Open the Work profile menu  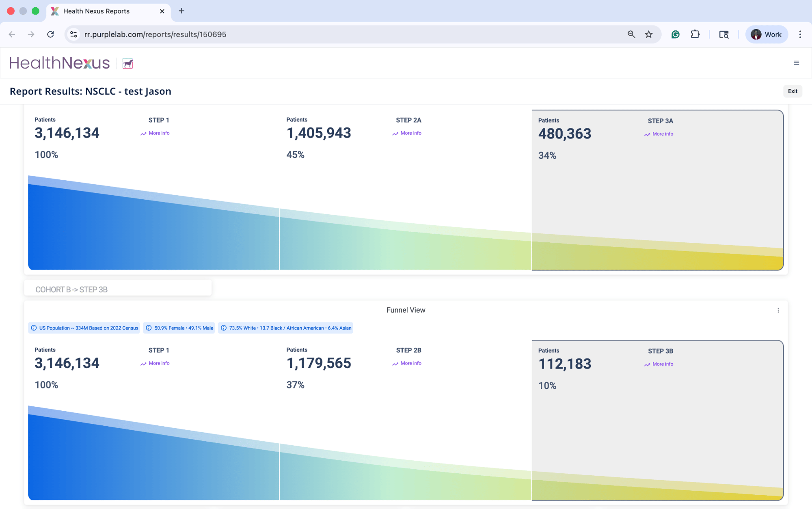click(x=766, y=35)
